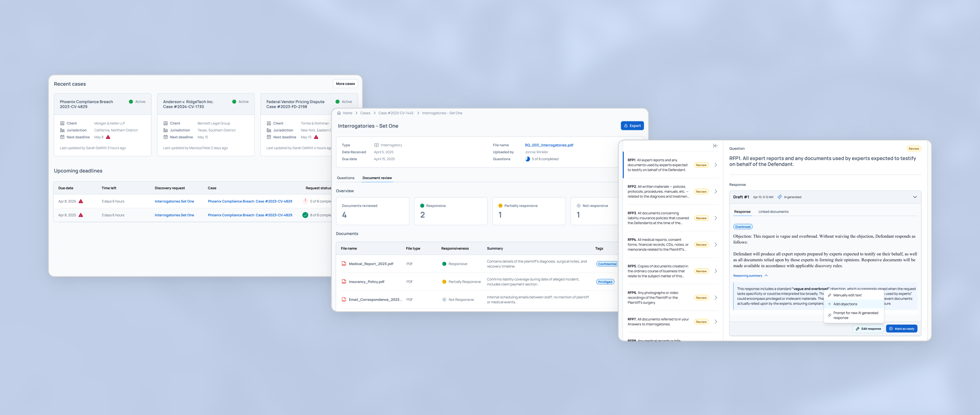
Task: Select the Document review tab
Action: pyautogui.click(x=377, y=178)
